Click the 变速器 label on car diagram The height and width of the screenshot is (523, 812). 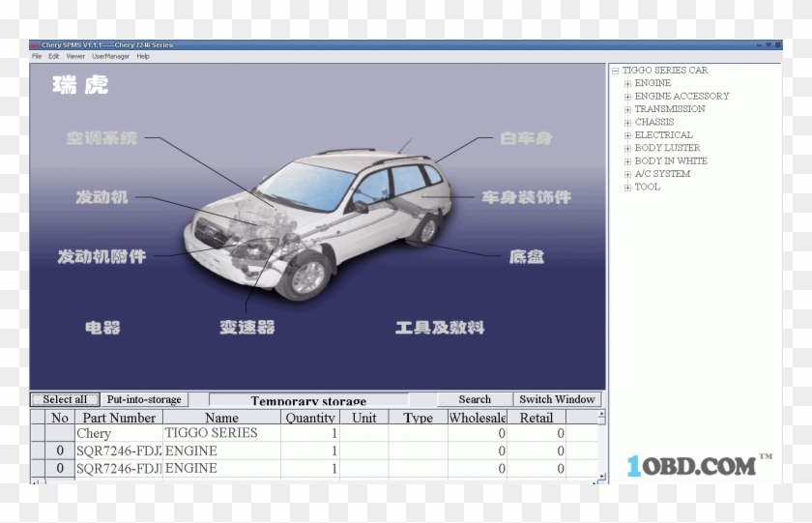click(247, 327)
